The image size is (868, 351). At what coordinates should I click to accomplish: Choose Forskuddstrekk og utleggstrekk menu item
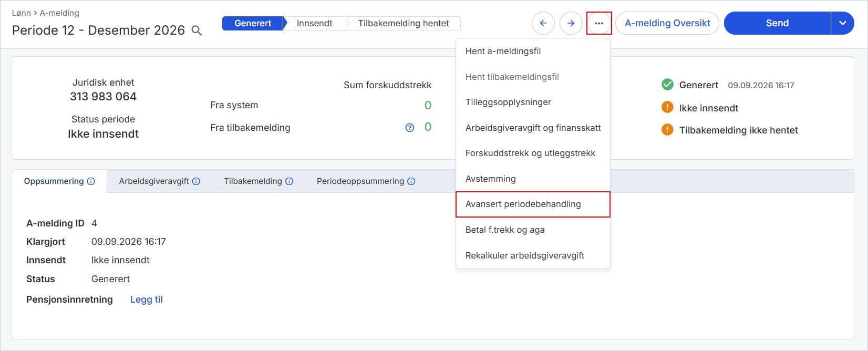click(x=533, y=153)
